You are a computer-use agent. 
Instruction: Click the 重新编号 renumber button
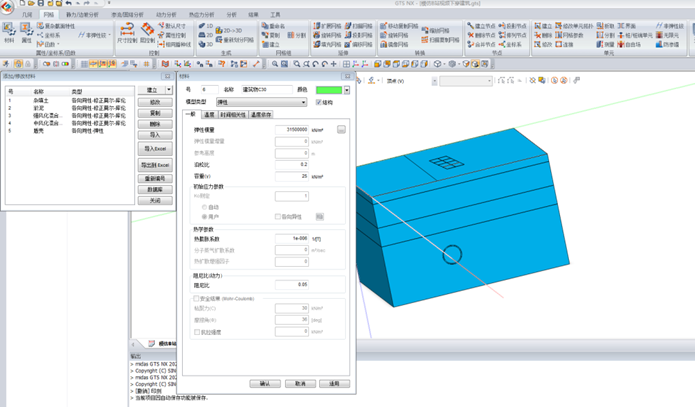coord(155,178)
